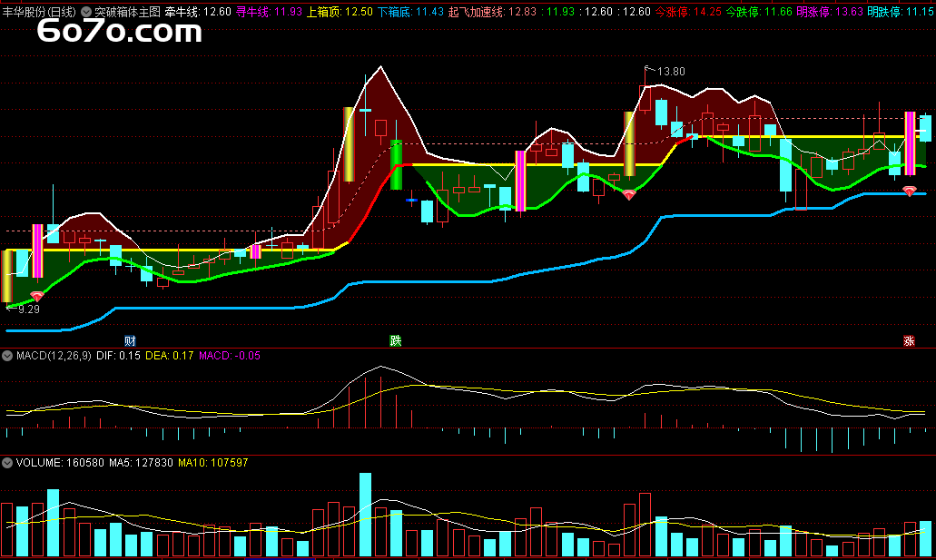
Task: Click the tallest cyan volume bar
Action: point(365,515)
